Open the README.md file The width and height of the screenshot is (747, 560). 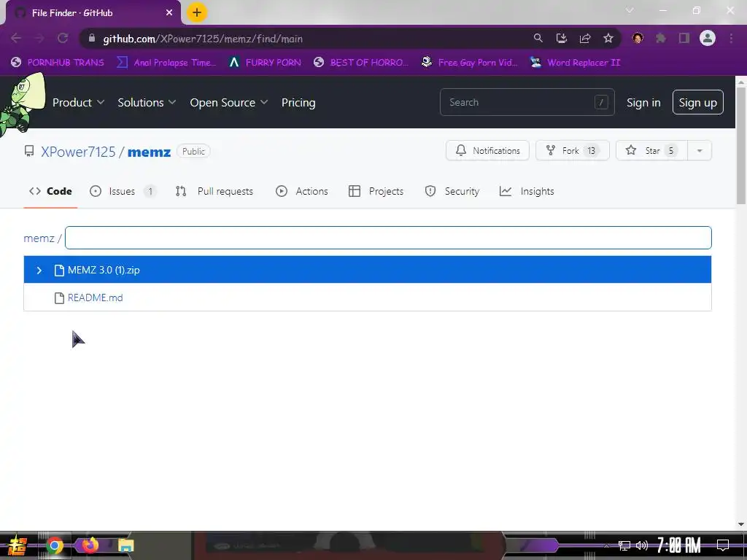pyautogui.click(x=95, y=297)
